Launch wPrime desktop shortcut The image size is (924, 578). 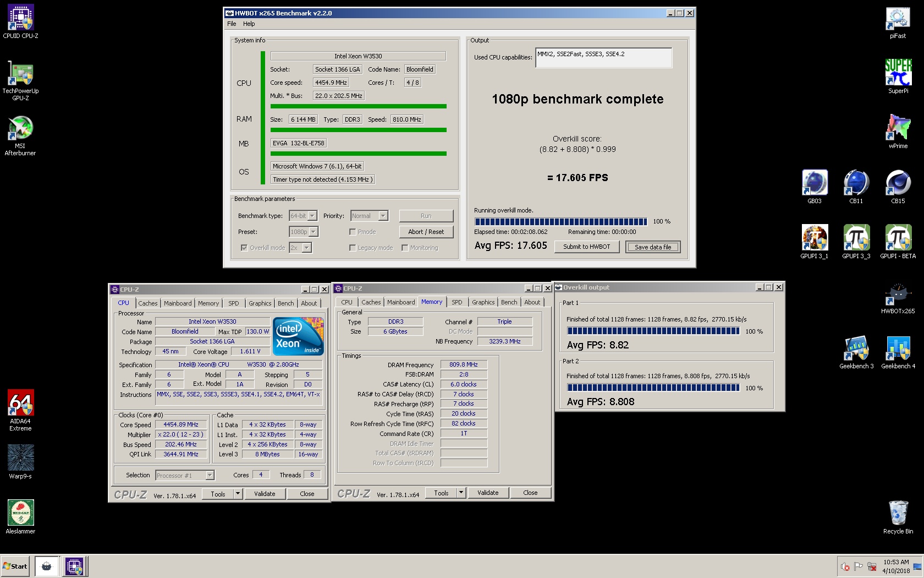(898, 132)
